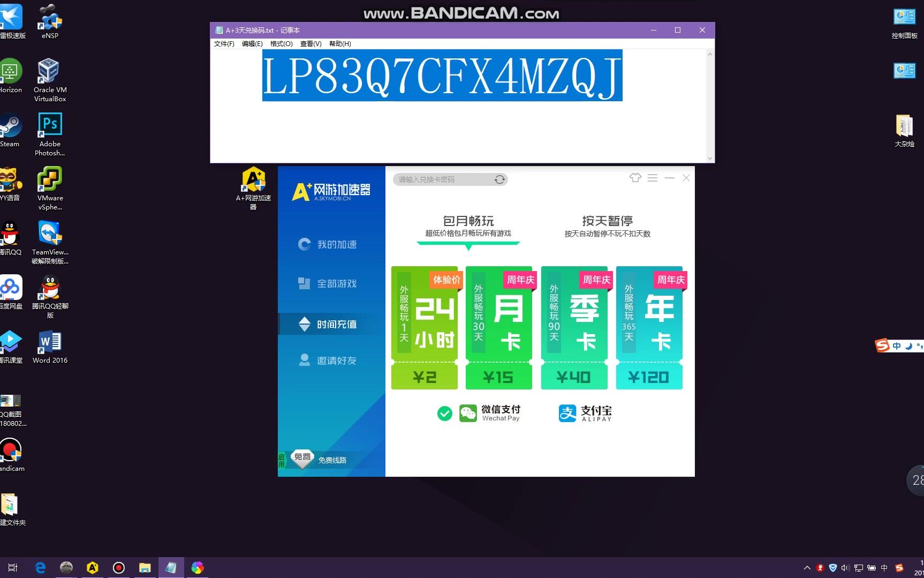Open Bandicam record icon in taskbar
Screen dimensions: 924x578
119,568
